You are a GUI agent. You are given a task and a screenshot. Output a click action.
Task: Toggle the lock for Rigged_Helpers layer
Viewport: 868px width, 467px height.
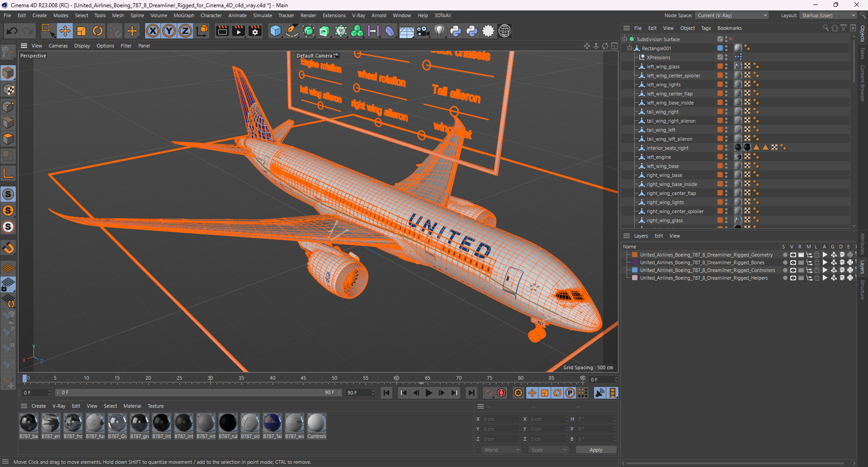(817, 278)
